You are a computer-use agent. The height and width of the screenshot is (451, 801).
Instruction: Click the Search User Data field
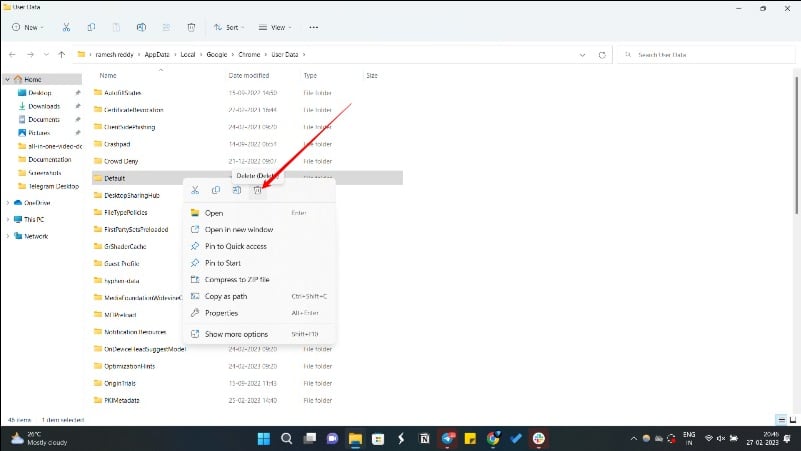(x=706, y=55)
